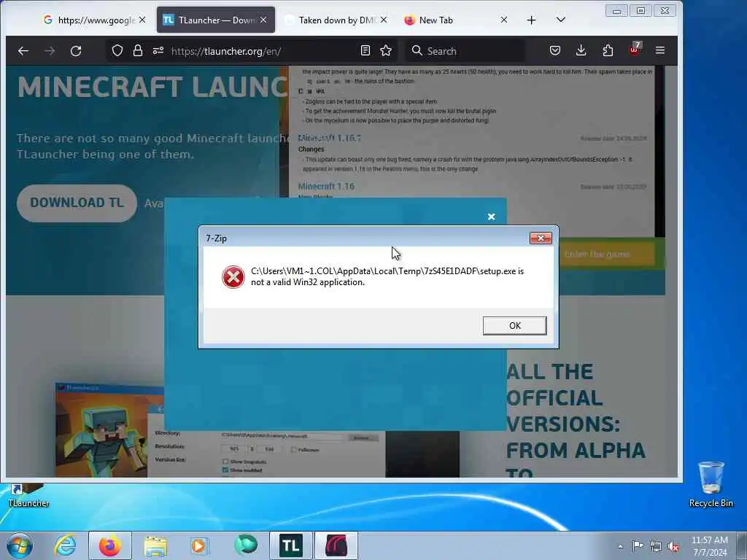Open the Recycle Bin
The width and height of the screenshot is (747, 560).
[711, 485]
